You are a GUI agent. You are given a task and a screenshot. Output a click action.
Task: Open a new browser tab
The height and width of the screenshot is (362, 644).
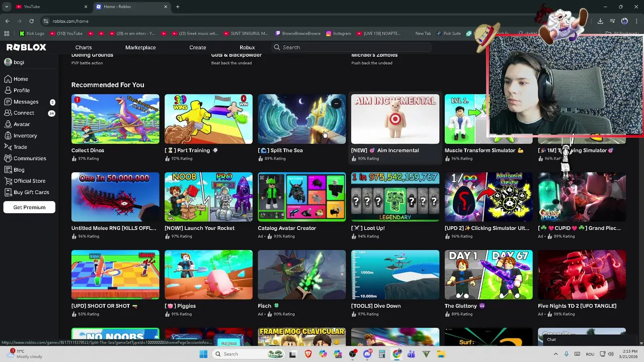[x=178, y=7]
